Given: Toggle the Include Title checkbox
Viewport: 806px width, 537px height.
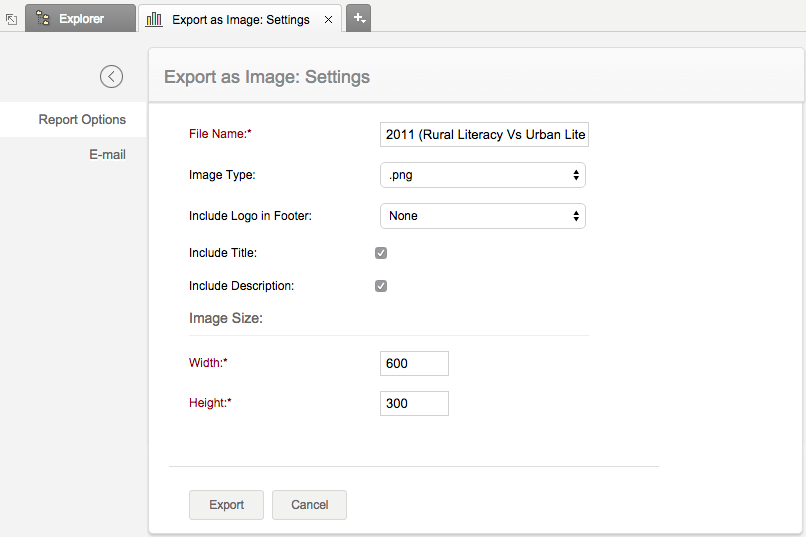Looking at the screenshot, I should [x=381, y=253].
